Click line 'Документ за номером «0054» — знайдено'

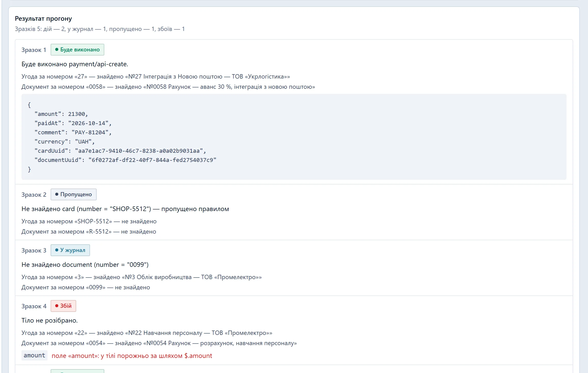(x=159, y=343)
